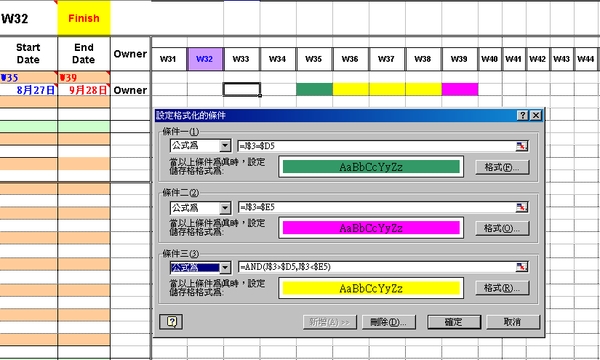Select the W34 header cell

coord(278,59)
